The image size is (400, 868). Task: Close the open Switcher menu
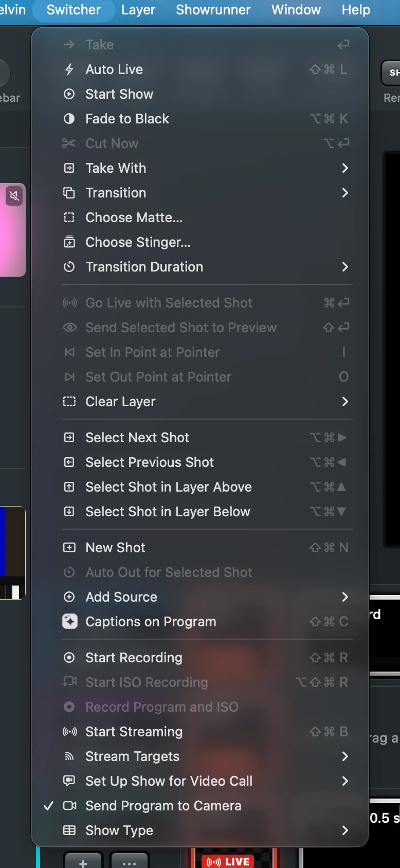pos(74,10)
